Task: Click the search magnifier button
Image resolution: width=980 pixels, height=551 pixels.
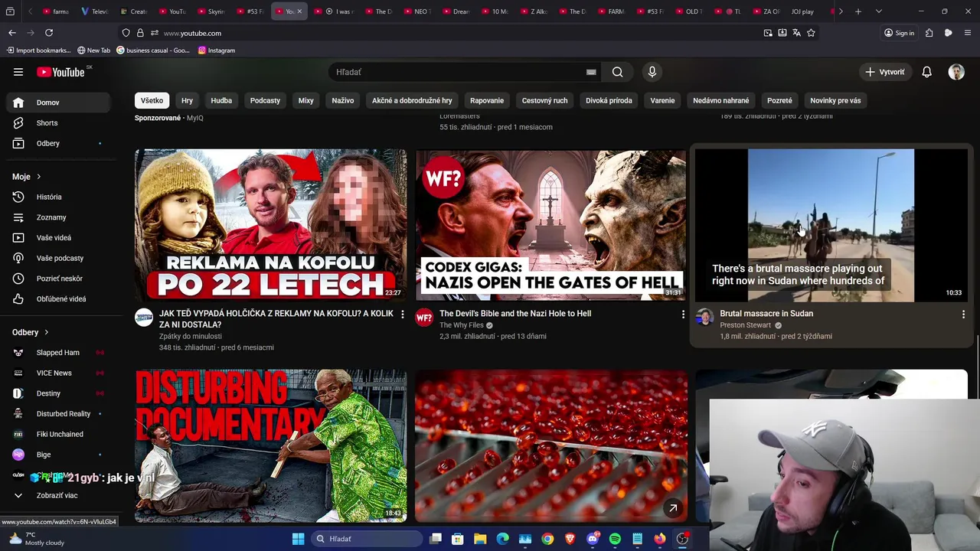Action: coord(617,72)
